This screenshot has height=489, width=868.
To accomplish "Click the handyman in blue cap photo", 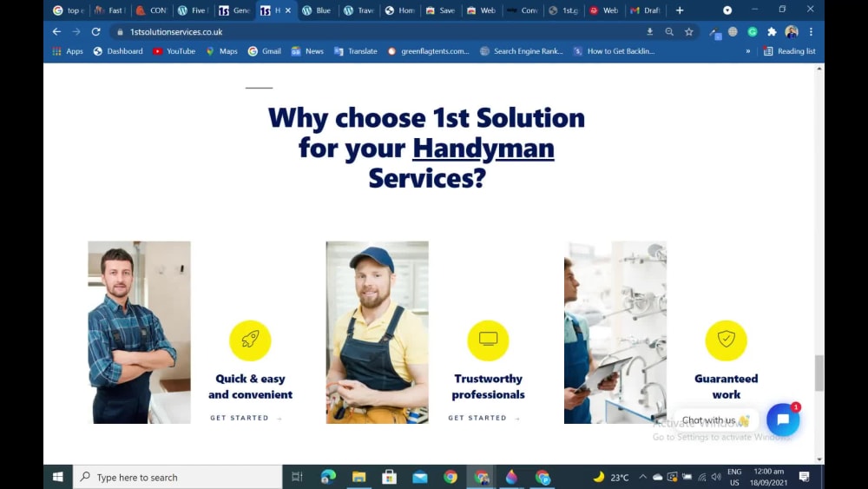I will (377, 333).
